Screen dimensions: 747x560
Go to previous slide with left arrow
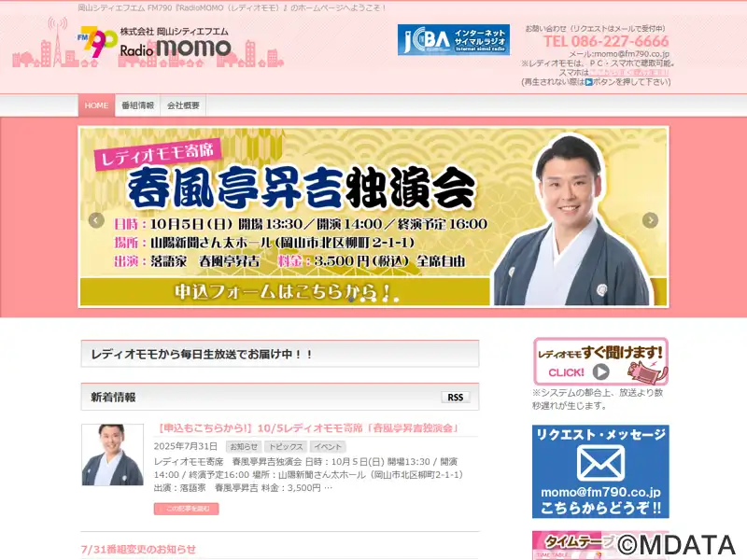click(96, 220)
